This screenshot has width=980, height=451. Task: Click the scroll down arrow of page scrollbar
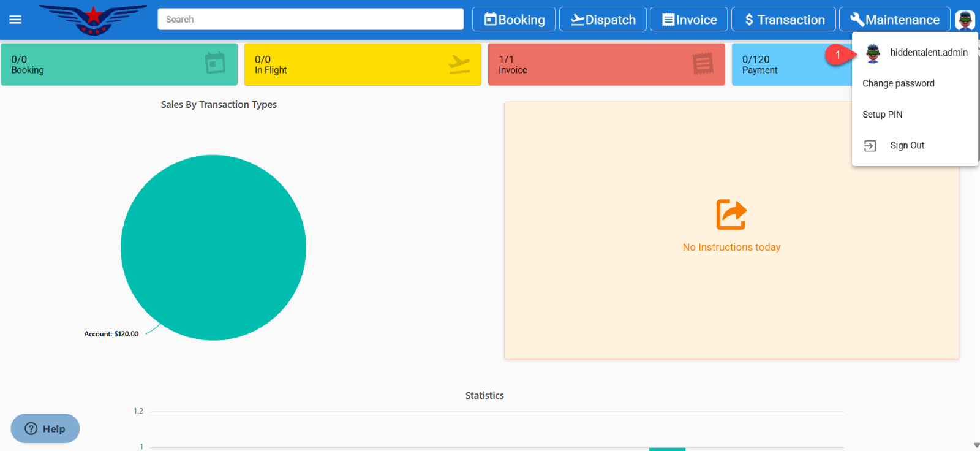point(976,445)
